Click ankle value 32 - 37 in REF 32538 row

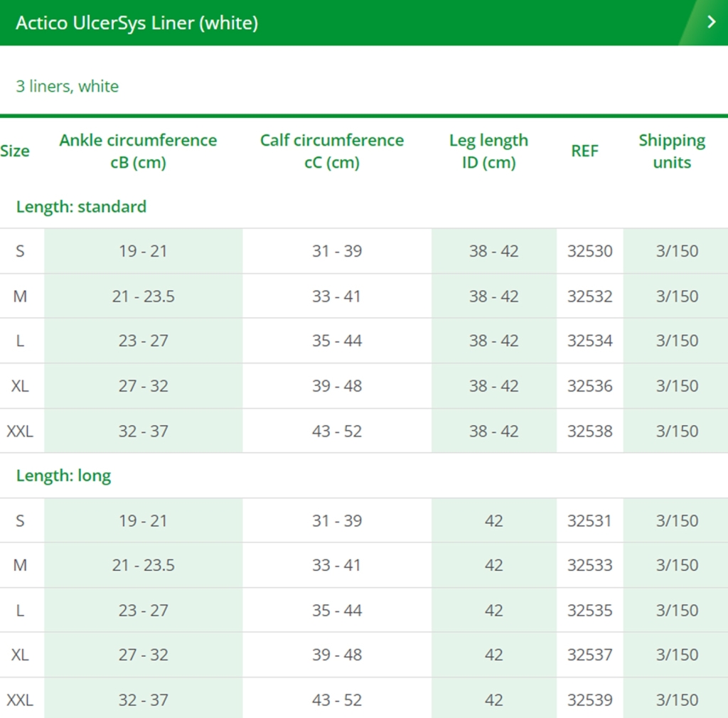[143, 432]
